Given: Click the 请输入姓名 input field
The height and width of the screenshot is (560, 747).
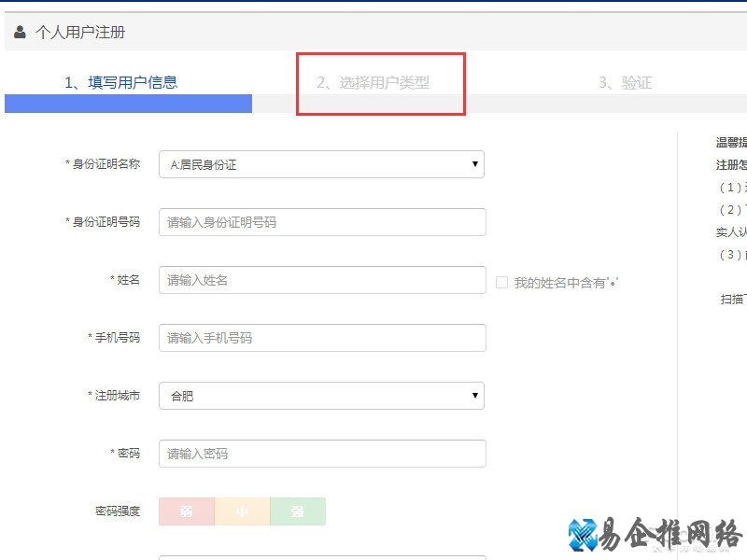Looking at the screenshot, I should [322, 280].
